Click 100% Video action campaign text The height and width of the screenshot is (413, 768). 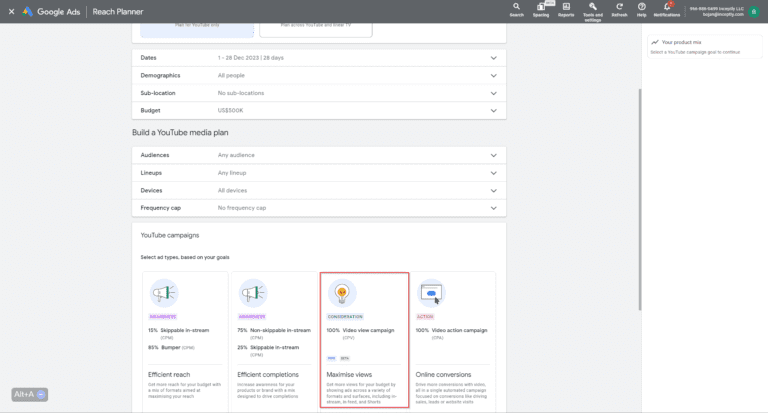coord(452,330)
